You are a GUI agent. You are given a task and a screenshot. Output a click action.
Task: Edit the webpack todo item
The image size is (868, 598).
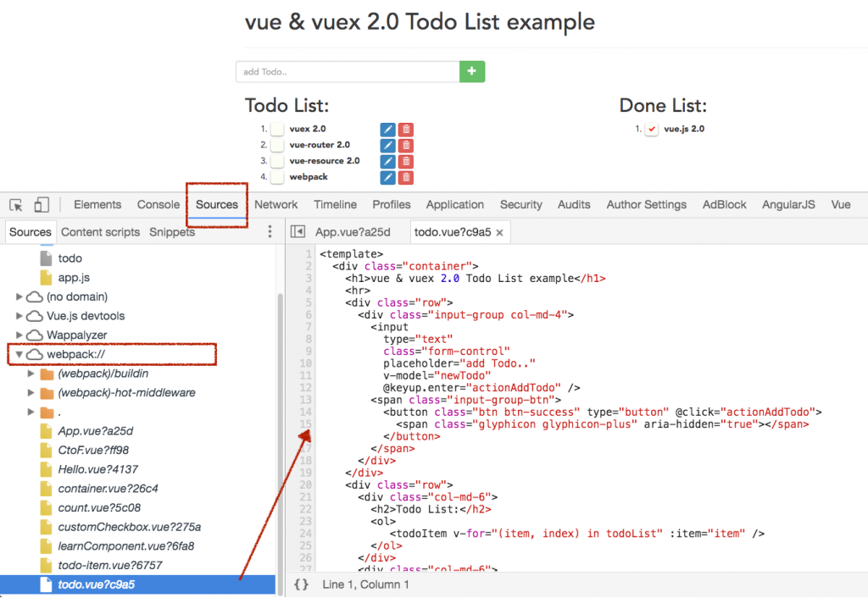pyautogui.click(x=387, y=178)
